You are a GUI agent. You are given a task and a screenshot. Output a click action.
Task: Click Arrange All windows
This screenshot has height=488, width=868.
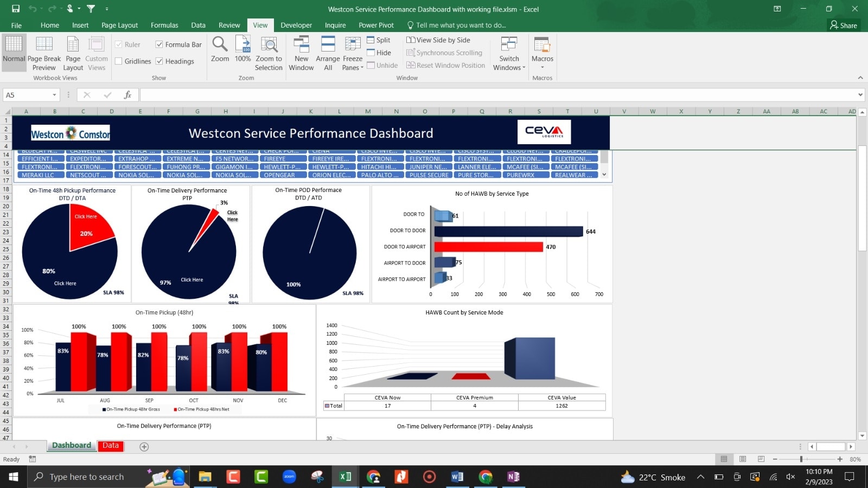328,53
